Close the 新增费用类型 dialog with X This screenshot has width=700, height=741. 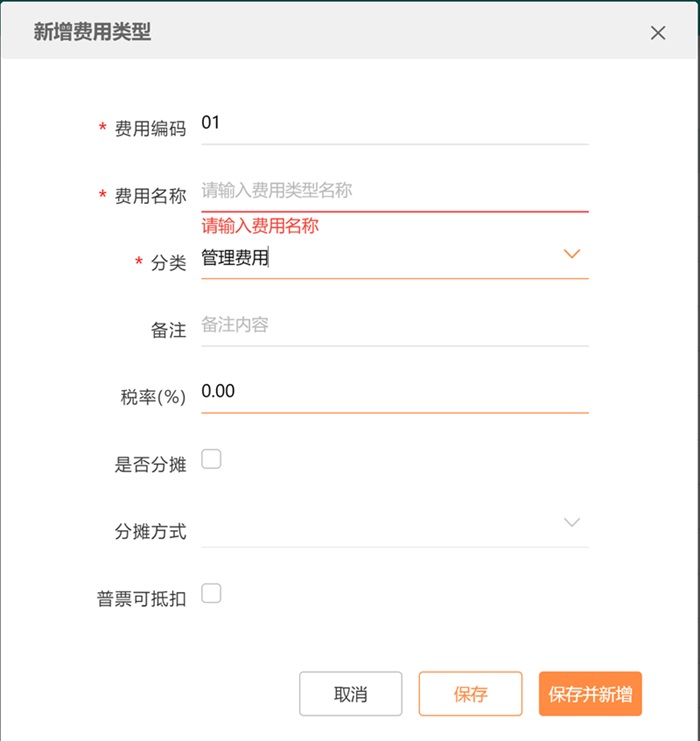click(x=657, y=33)
